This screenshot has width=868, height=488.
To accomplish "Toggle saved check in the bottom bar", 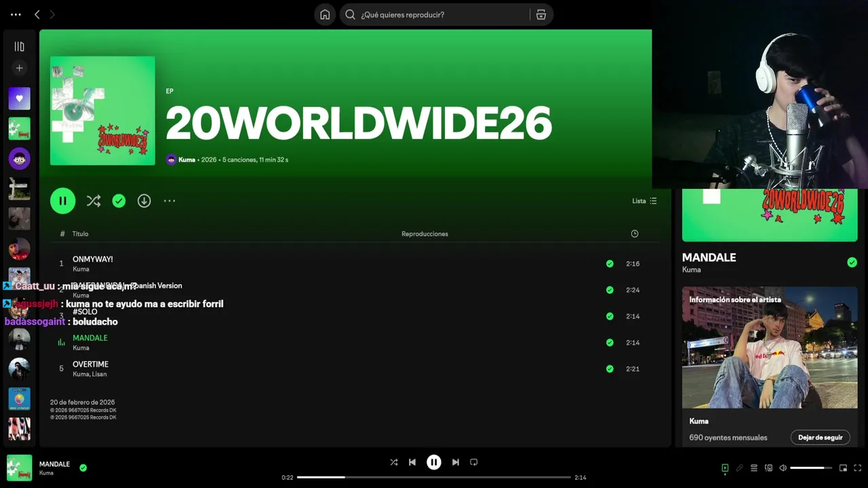I will coord(83,468).
